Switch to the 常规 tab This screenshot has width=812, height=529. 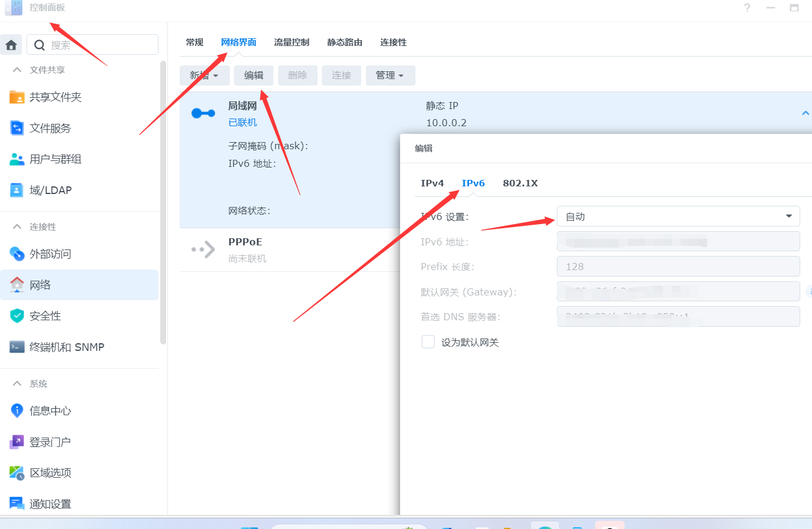coord(194,42)
